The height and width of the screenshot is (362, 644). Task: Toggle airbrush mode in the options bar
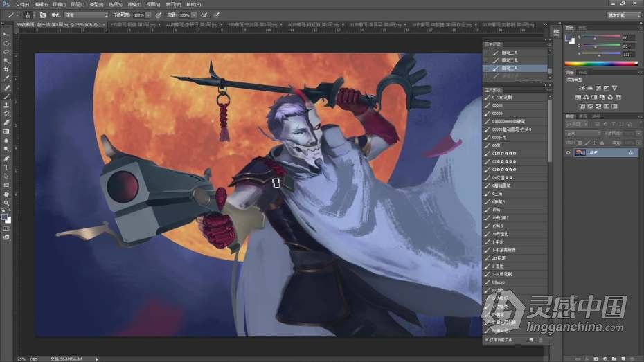(204, 15)
